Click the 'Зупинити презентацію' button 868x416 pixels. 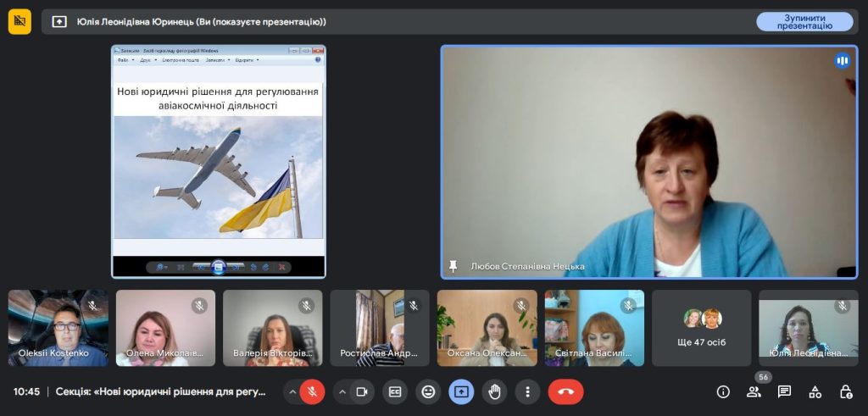[x=804, y=21]
